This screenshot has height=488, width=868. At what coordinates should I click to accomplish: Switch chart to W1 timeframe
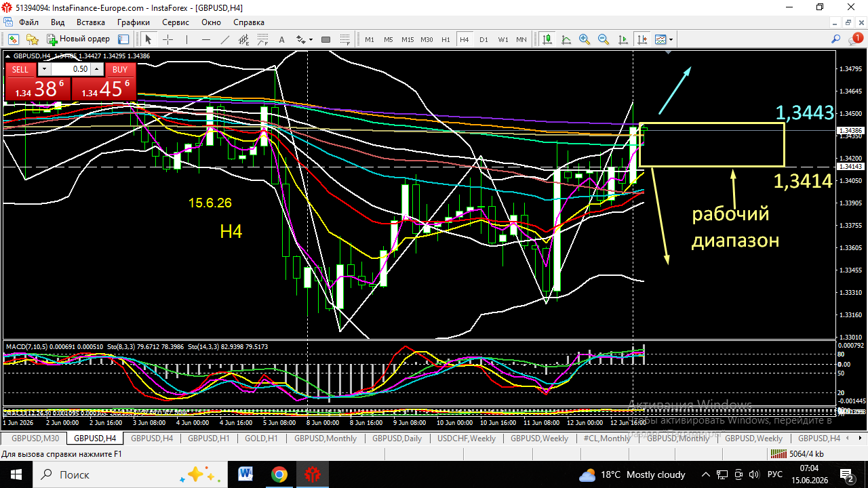coord(502,39)
